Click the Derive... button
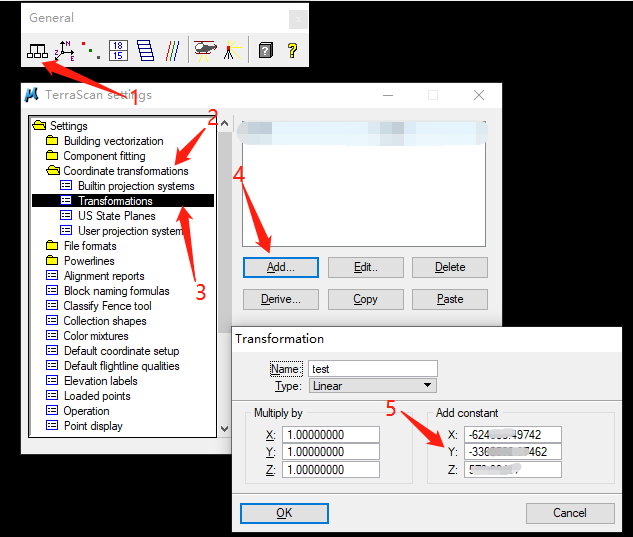The width and height of the screenshot is (633, 537). 281,299
